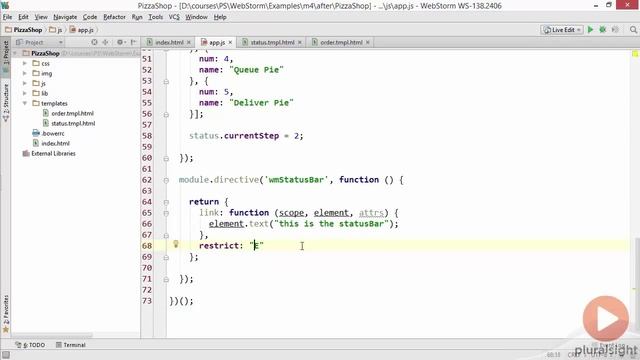This screenshot has width=640, height=360.
Task: Open the Window menu
Action: (x=196, y=17)
